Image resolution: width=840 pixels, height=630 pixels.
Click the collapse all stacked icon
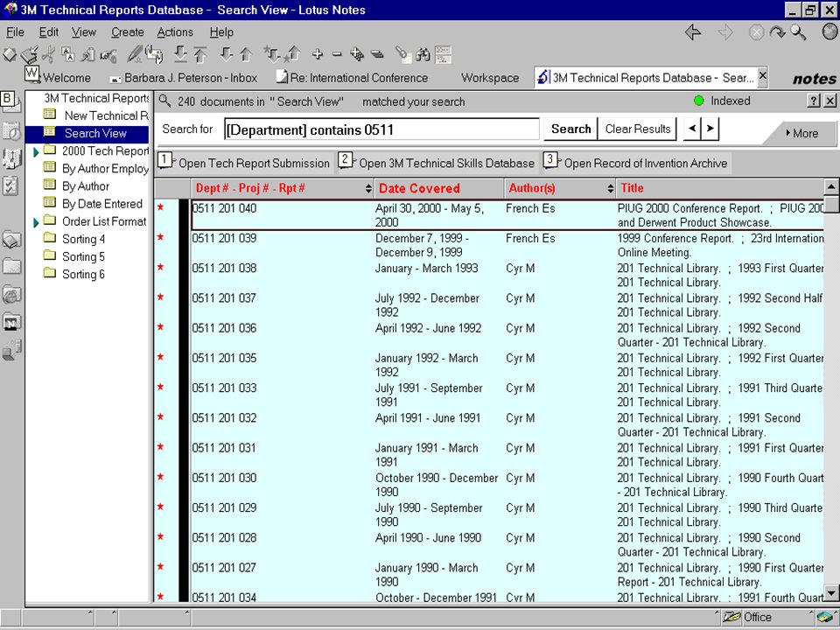(377, 54)
